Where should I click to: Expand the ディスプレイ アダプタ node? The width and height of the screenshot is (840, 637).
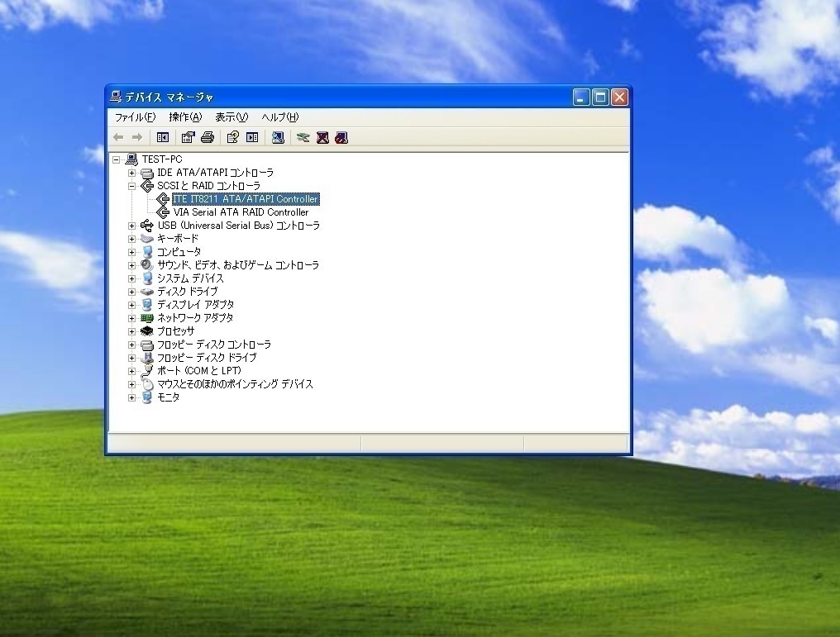pyautogui.click(x=131, y=305)
